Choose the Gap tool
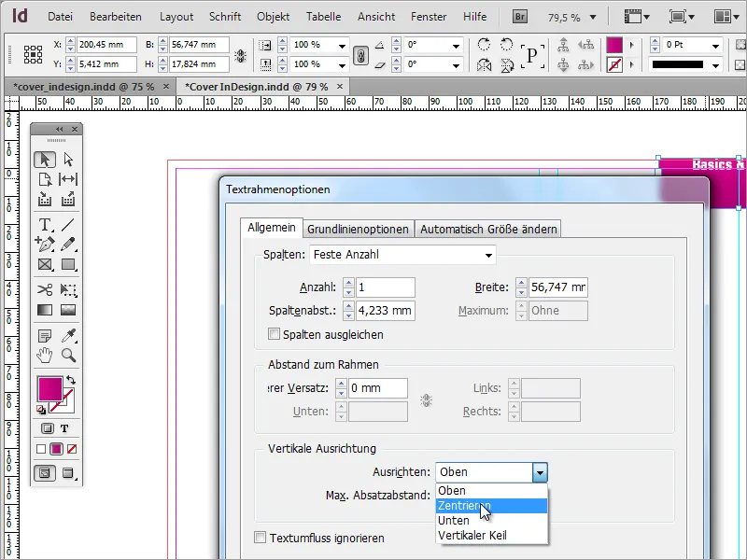 pyautogui.click(x=68, y=179)
